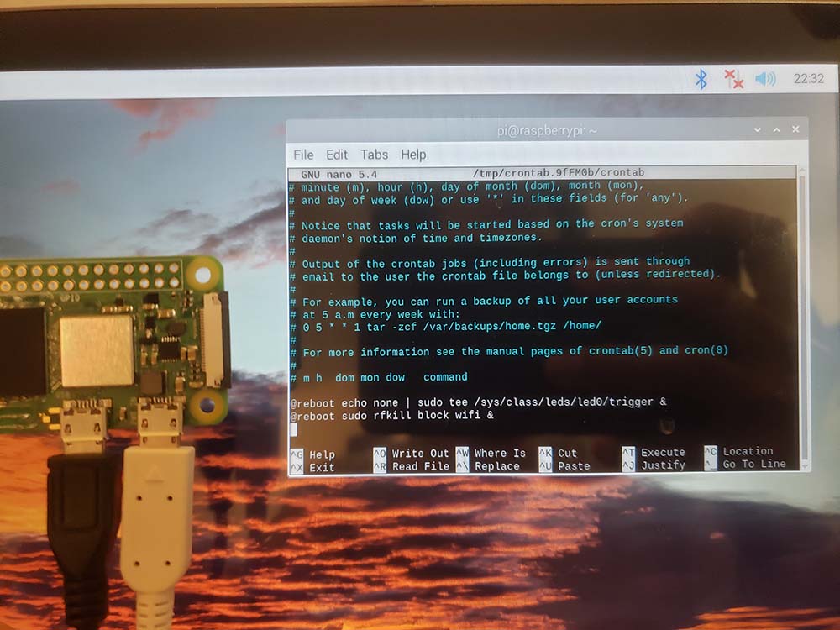Click the ^X Exit shortcut in nano
This screenshot has width=840, height=630.
[x=312, y=467]
